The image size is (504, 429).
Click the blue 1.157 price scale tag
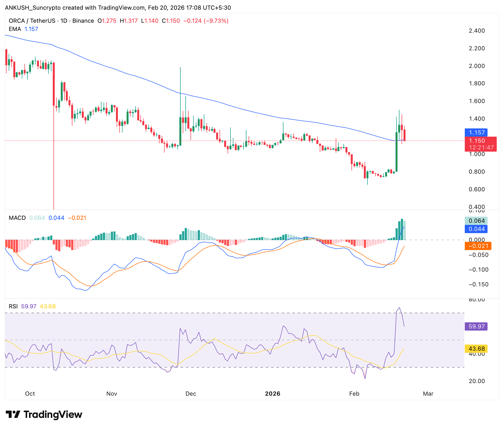[476, 133]
